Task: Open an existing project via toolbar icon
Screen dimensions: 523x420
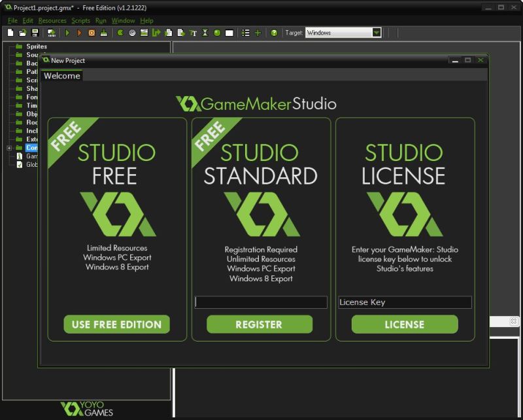Action: pos(22,33)
